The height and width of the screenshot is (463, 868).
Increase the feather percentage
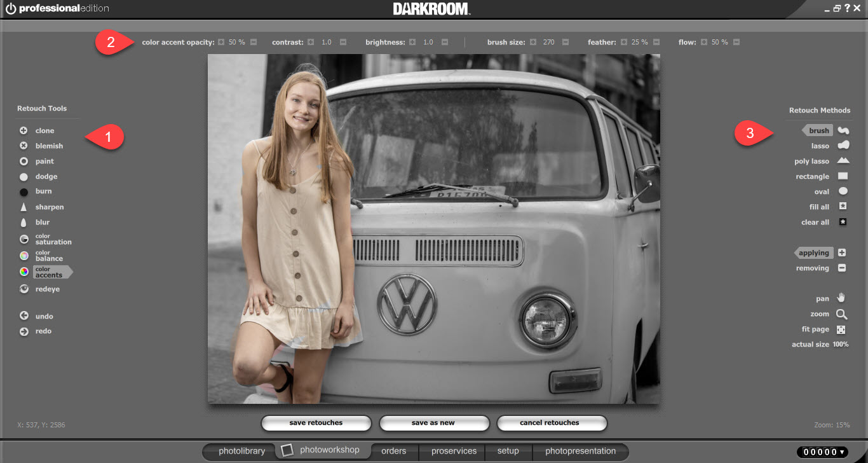point(624,42)
